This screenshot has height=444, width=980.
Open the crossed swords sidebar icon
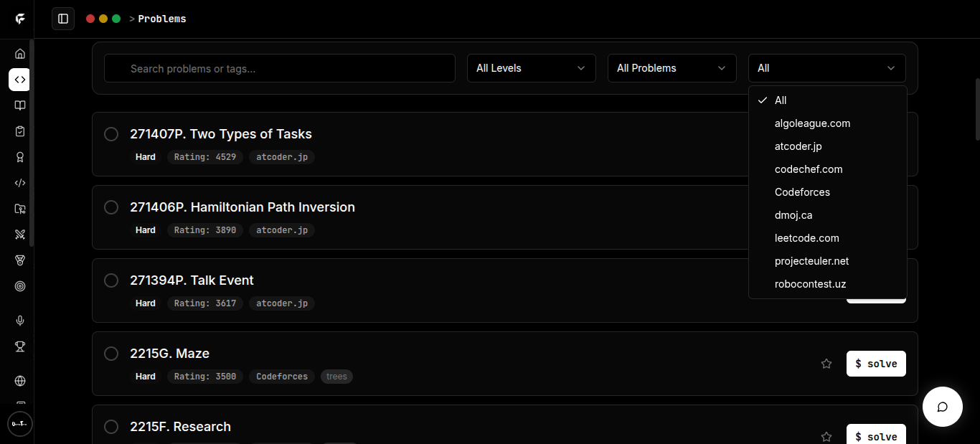pos(20,235)
